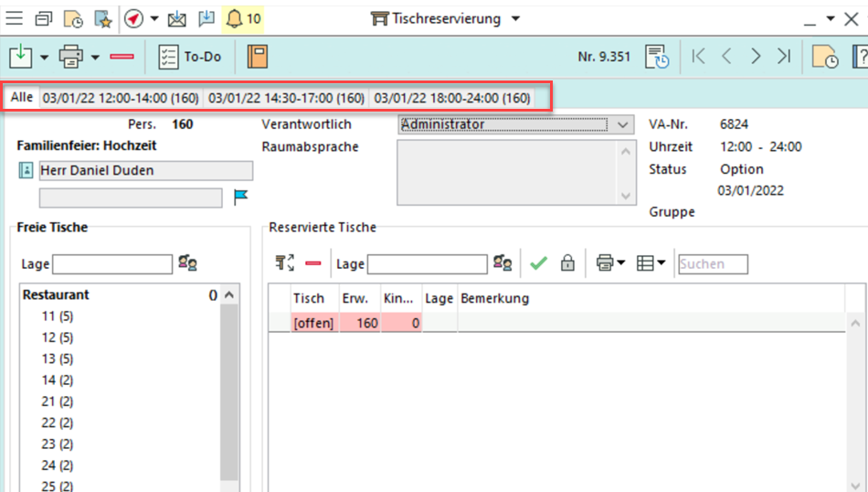This screenshot has height=492, width=868.
Task: Click the blue flag icon
Action: pos(241,197)
